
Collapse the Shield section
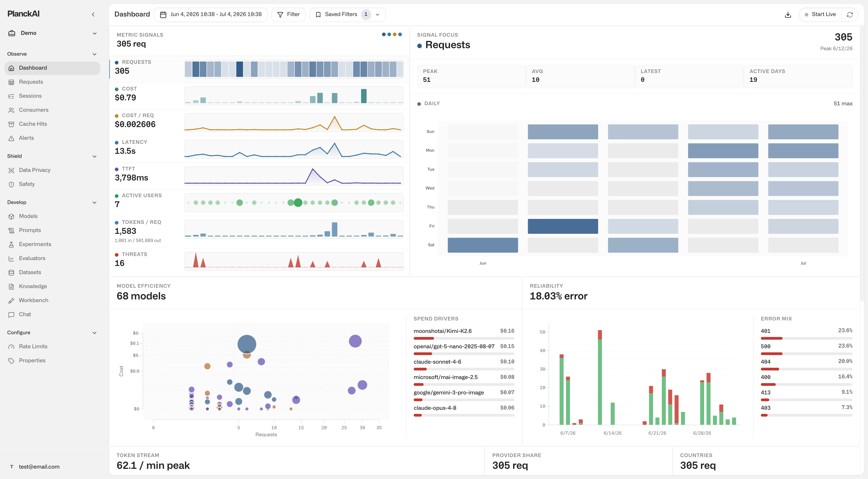click(95, 157)
